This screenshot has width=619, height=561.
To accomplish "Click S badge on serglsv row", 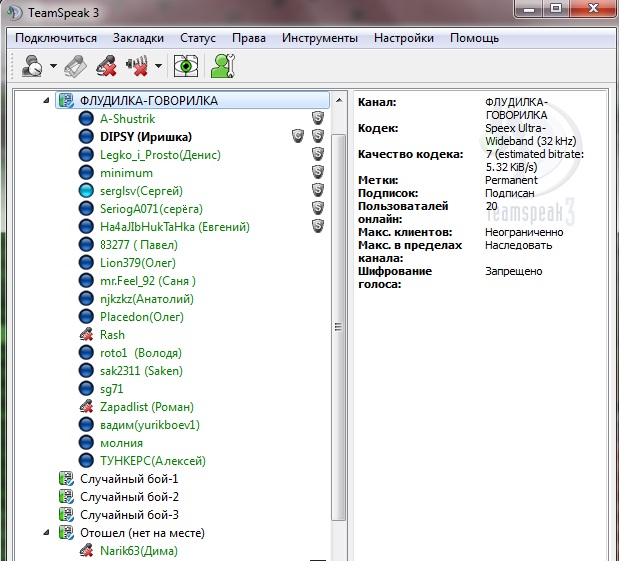I will pyautogui.click(x=318, y=190).
